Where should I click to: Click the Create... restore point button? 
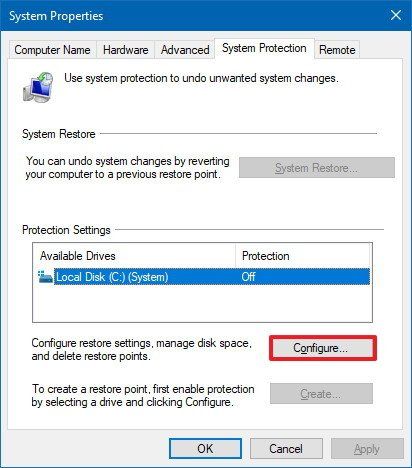pyautogui.click(x=321, y=394)
